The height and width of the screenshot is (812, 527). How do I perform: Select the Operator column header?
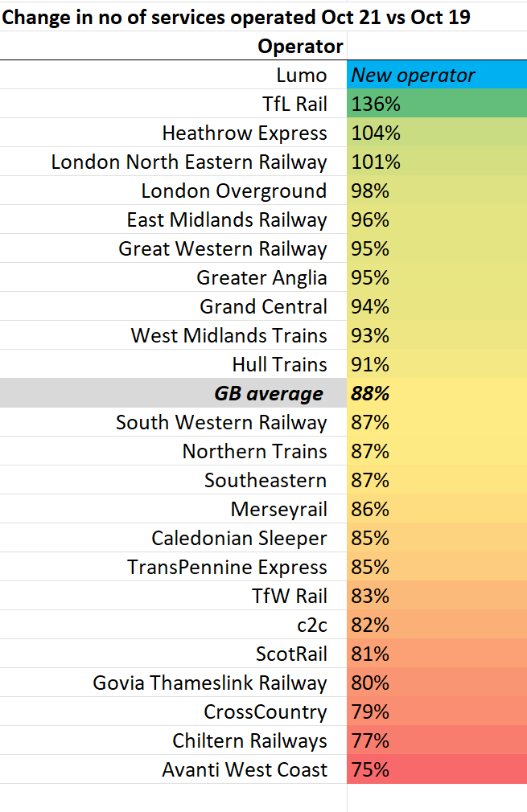coord(173,46)
